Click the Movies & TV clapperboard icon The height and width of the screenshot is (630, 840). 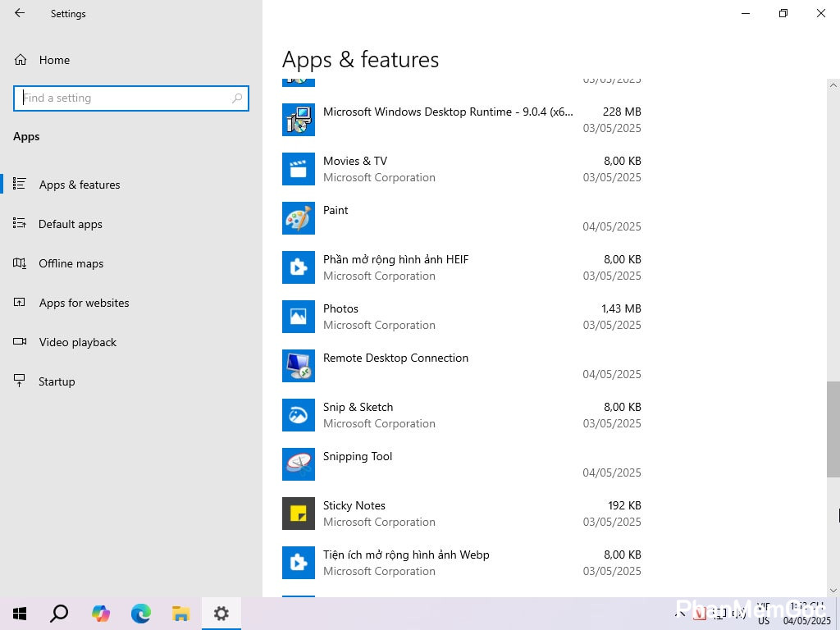[x=299, y=169]
